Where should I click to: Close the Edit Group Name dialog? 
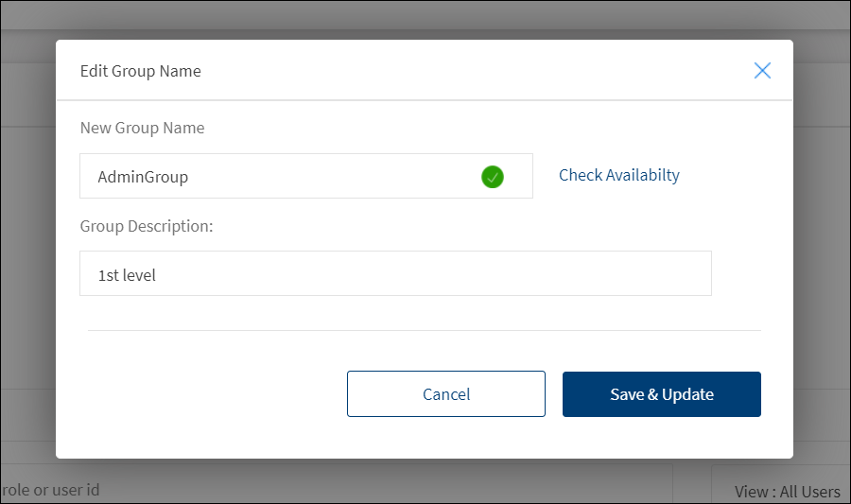(762, 71)
